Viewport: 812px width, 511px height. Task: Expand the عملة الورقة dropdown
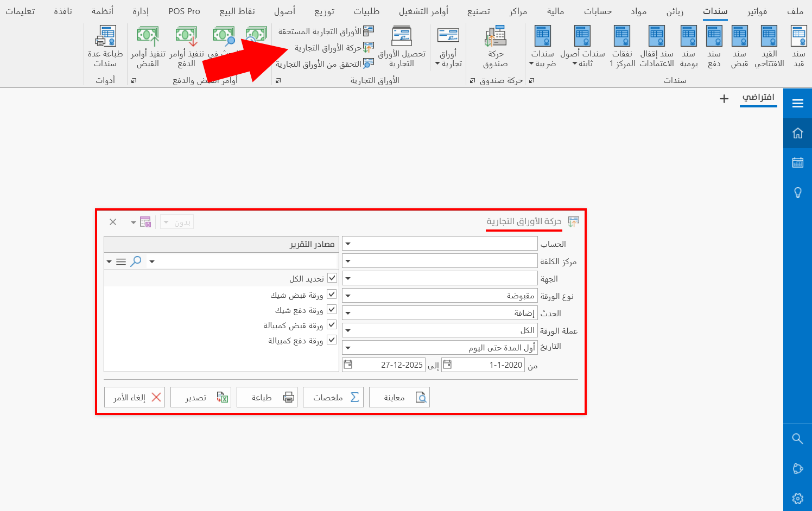(347, 330)
